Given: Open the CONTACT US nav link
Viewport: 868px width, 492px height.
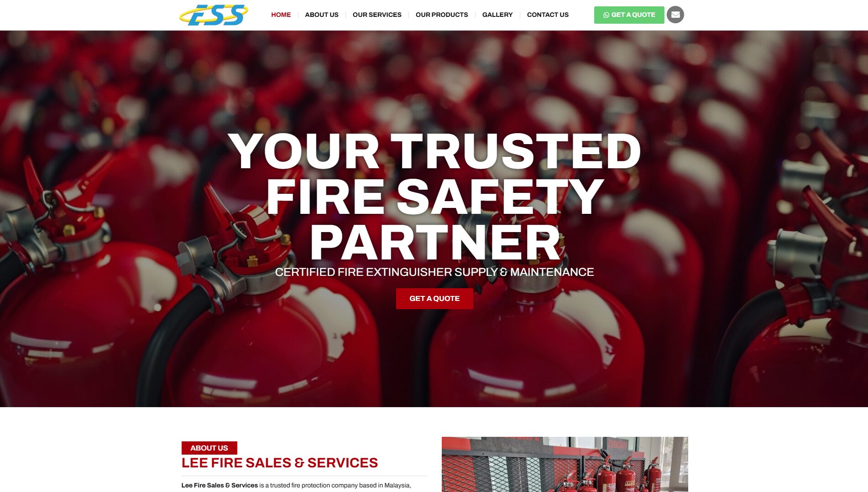Looking at the screenshot, I should tap(548, 15).
